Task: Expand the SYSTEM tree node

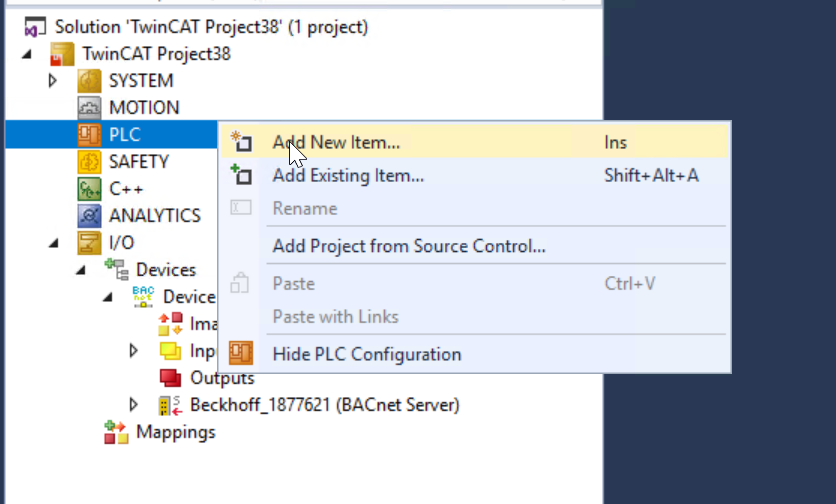Action: tap(52, 81)
